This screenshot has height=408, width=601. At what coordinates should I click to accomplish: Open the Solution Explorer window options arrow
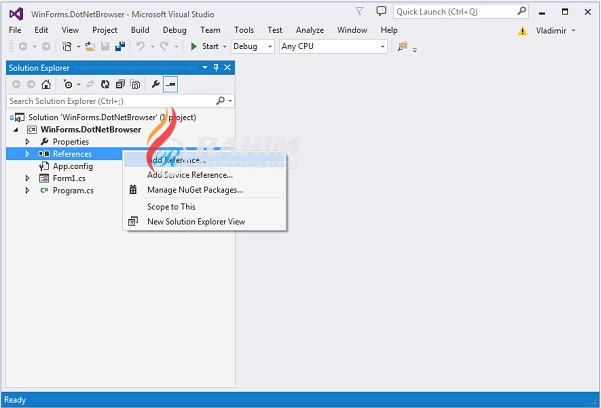[205, 68]
